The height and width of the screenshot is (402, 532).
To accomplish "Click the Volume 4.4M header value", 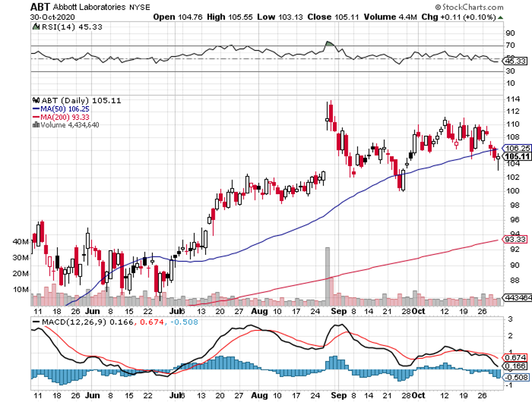I will (390, 17).
